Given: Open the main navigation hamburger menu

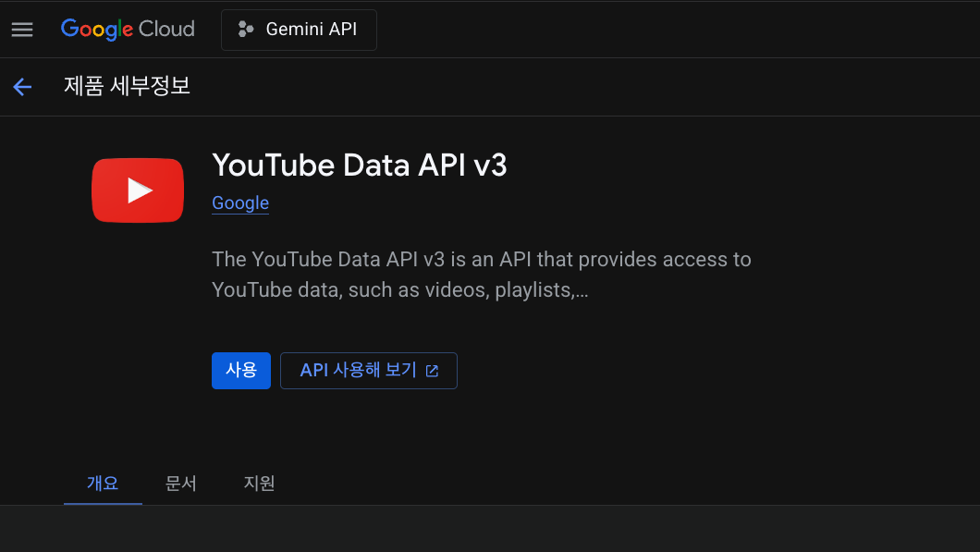Looking at the screenshot, I should [x=22, y=30].
